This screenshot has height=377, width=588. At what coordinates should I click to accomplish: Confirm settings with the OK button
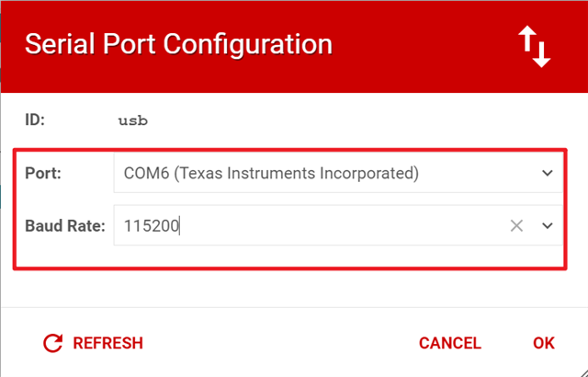(543, 343)
